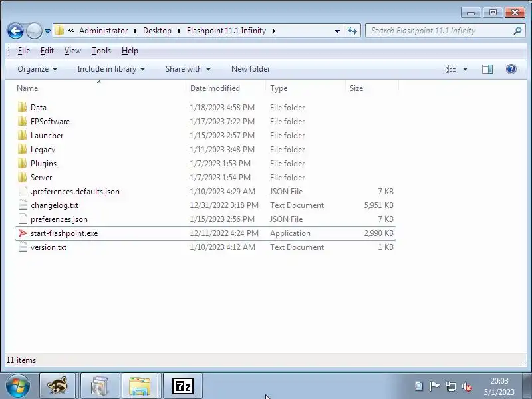Sort by Date modified column header
Screen dimensions: 532x399
(225, 88)
